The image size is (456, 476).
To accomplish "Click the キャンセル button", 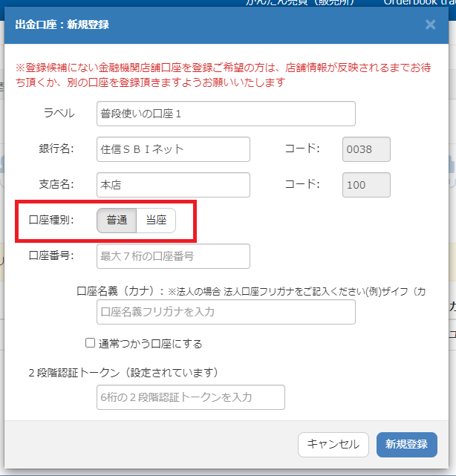I will point(333,445).
